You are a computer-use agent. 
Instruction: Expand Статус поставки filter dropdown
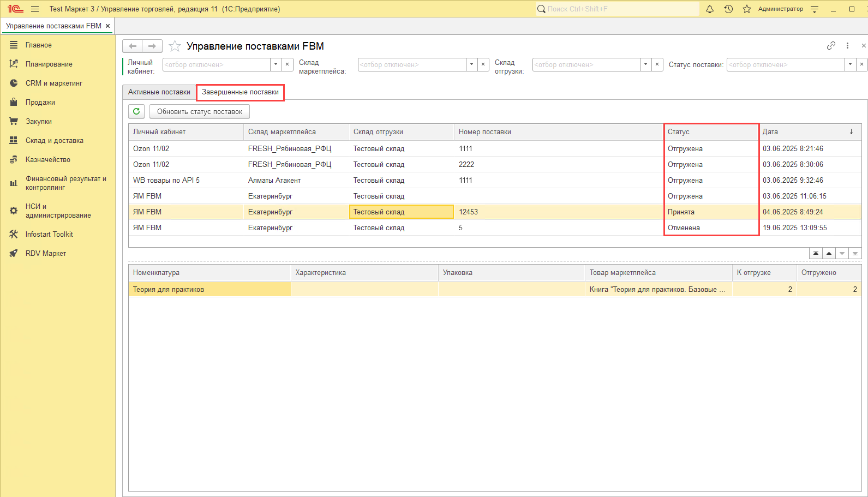[850, 64]
